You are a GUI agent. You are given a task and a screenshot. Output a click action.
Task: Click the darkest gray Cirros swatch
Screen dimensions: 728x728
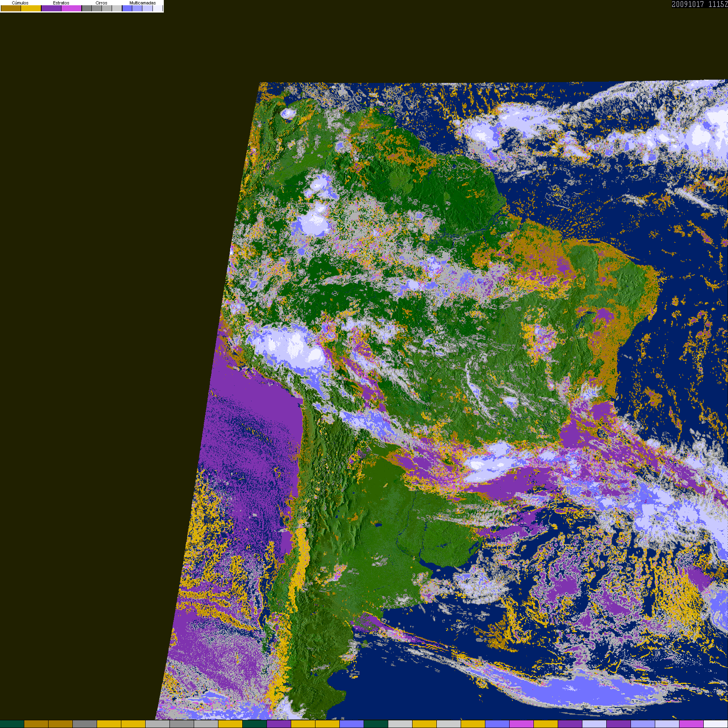[87, 8]
